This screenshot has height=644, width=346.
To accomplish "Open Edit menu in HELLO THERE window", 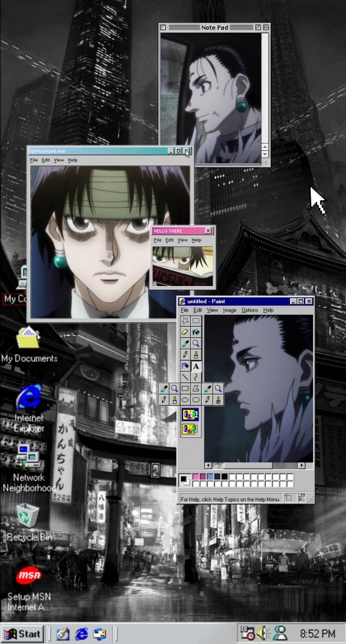I will (x=169, y=240).
